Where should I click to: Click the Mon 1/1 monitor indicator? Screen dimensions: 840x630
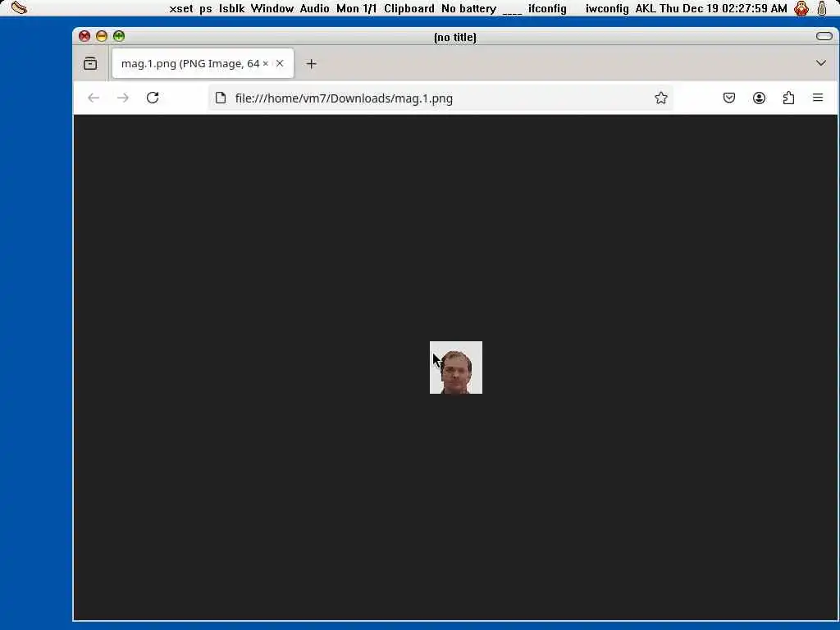pyautogui.click(x=356, y=8)
